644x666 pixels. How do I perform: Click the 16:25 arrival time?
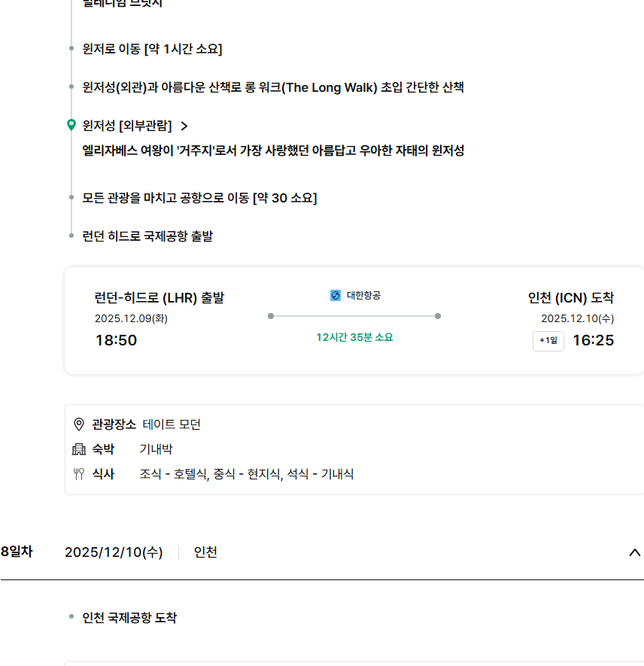pyautogui.click(x=593, y=340)
